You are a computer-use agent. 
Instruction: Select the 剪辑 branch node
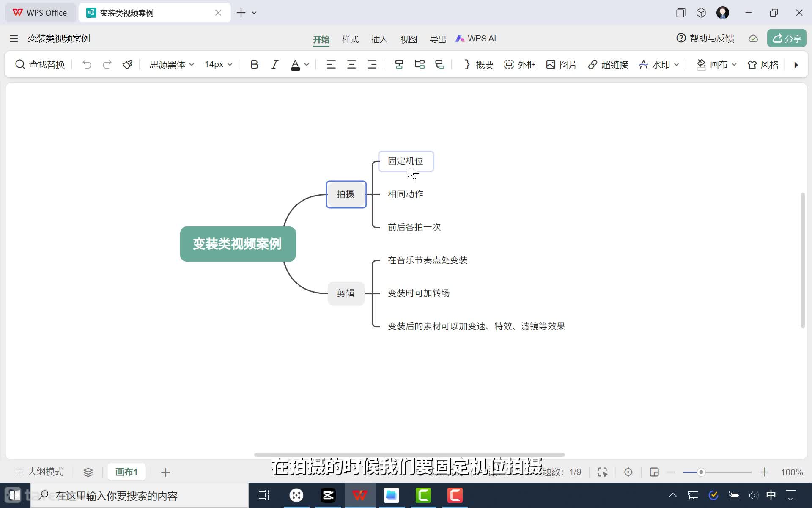[x=346, y=293]
